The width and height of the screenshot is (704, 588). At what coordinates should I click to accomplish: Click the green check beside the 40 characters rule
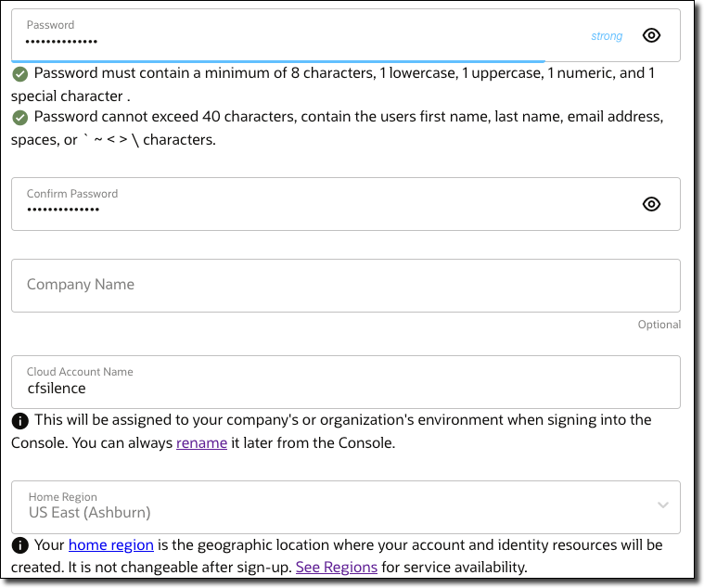19,117
